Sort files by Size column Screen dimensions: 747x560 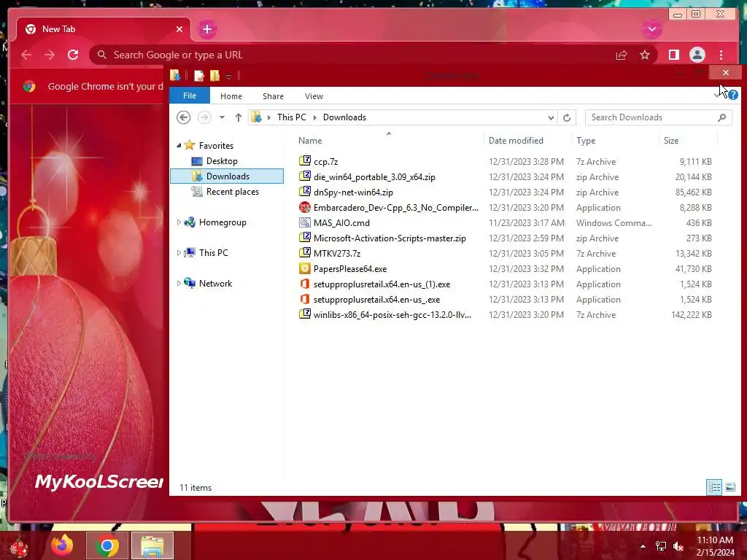(671, 141)
